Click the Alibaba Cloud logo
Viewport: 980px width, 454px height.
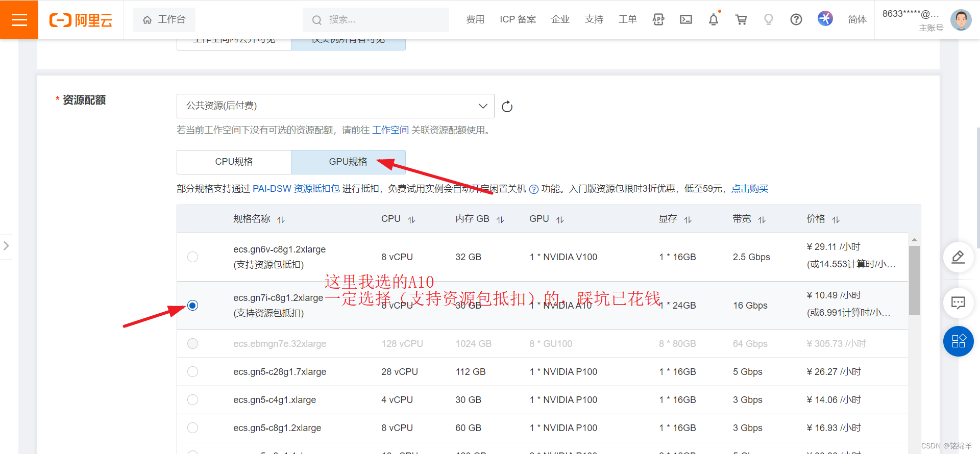(81, 20)
